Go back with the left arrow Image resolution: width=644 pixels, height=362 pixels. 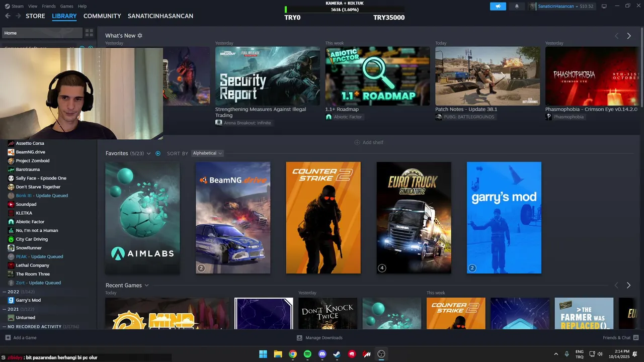tap(8, 16)
